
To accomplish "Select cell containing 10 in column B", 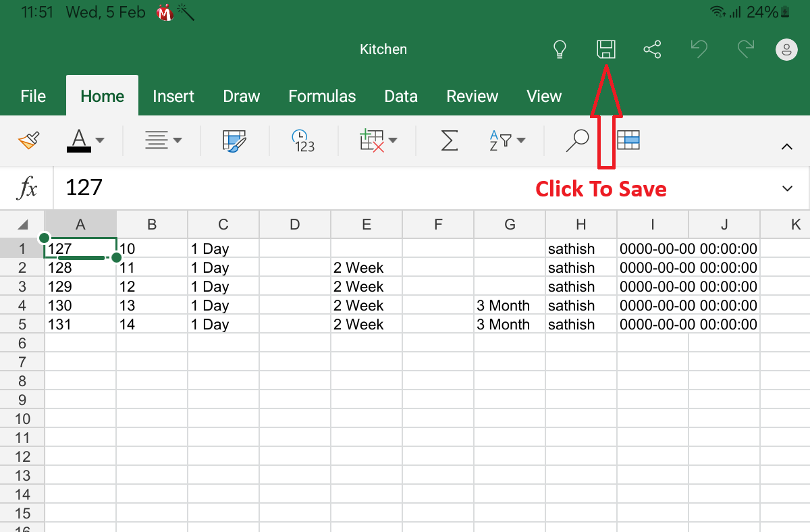I will coord(152,248).
